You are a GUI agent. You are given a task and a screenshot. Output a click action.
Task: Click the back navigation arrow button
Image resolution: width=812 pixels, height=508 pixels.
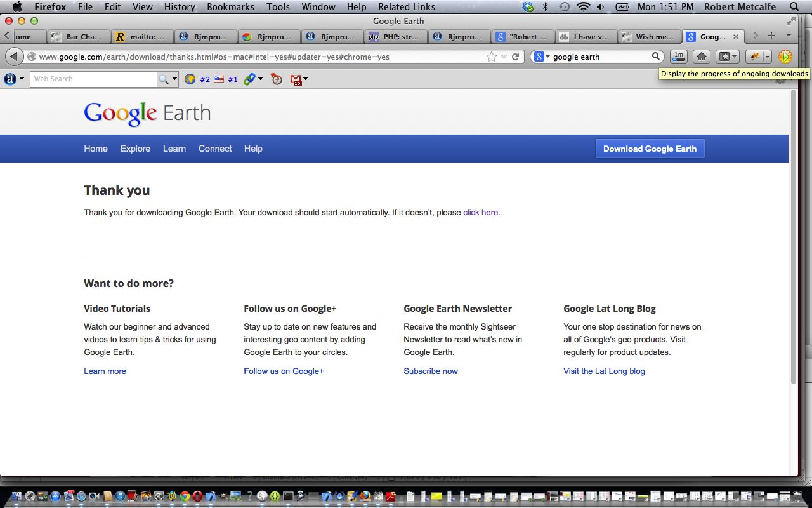(x=14, y=57)
